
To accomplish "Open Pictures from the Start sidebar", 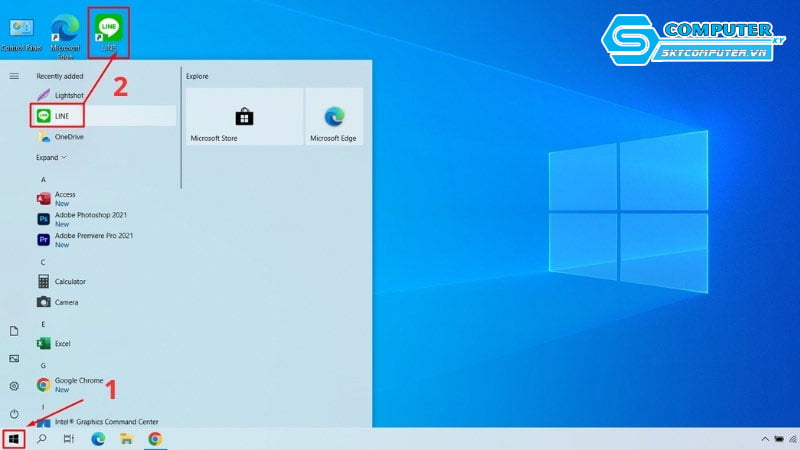I will (14, 359).
